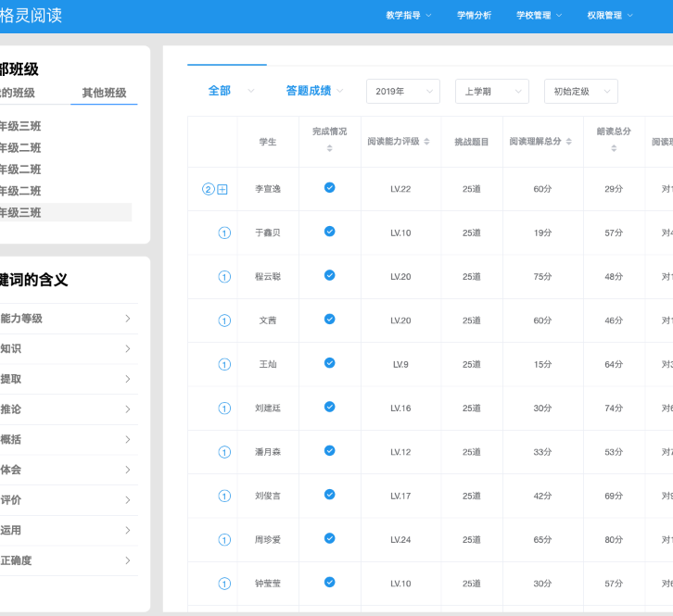Expand the 体会 item

[x=69, y=470]
